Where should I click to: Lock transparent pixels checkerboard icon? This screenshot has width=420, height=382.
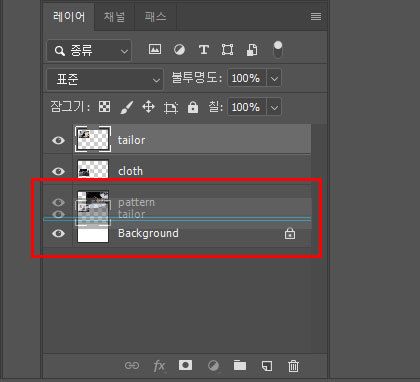click(104, 107)
